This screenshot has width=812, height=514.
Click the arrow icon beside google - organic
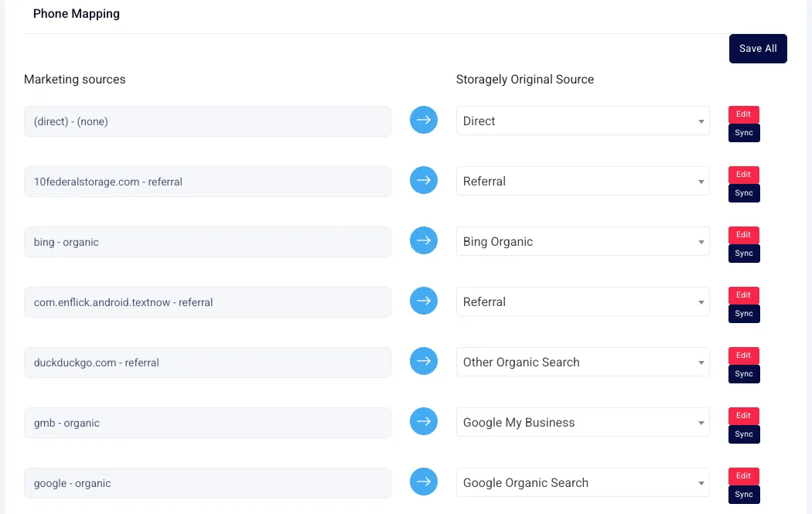pyautogui.click(x=424, y=482)
